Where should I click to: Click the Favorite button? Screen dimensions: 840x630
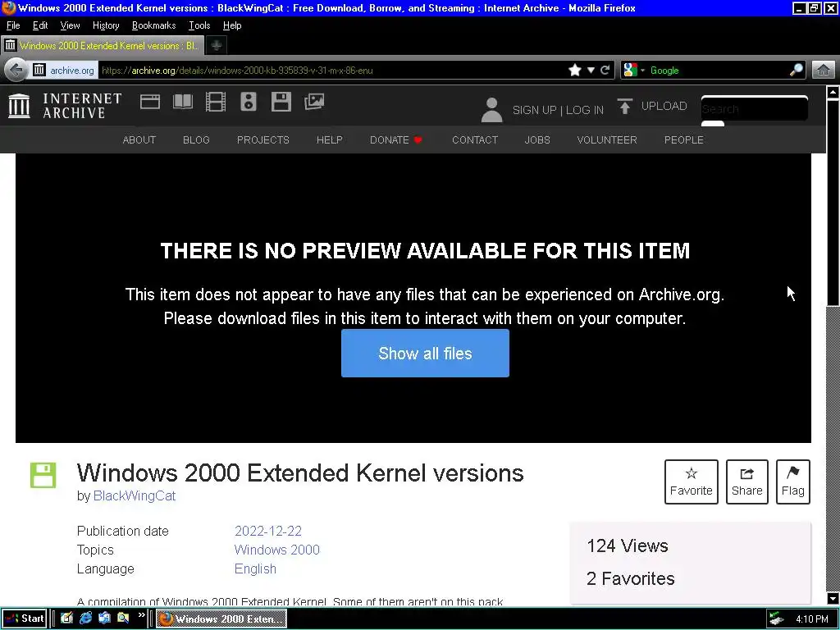pos(691,482)
